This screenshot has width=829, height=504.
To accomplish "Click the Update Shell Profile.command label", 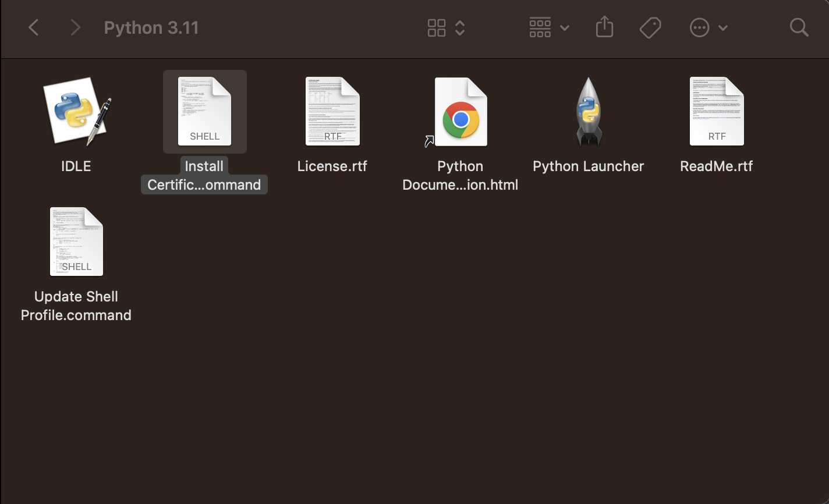I will (x=76, y=306).
